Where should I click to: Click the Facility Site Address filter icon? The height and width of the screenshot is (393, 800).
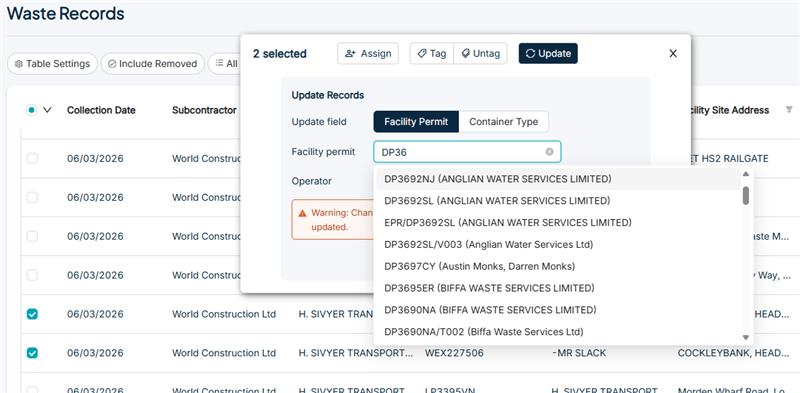click(789, 110)
